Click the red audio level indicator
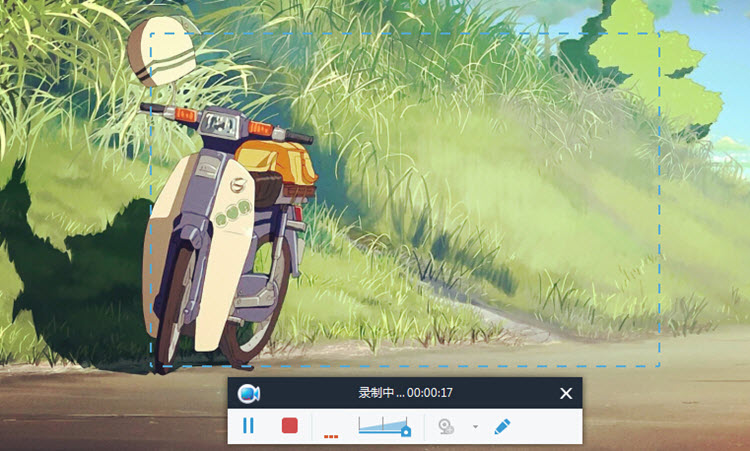Screen dimensions: 750x451 point(331,436)
